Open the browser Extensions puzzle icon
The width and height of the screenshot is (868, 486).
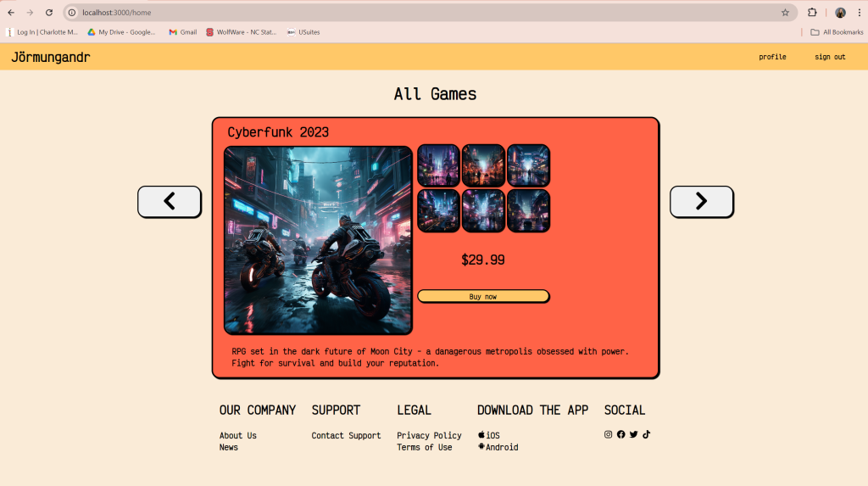812,13
